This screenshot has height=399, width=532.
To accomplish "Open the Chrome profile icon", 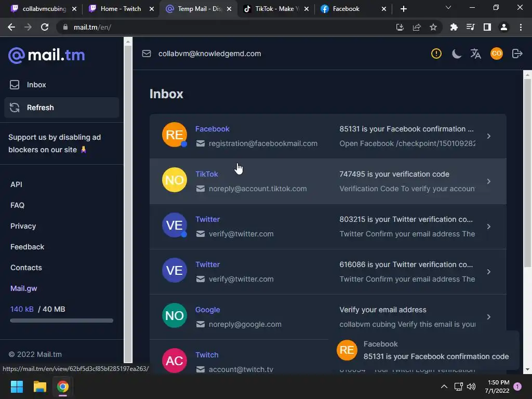I will pyautogui.click(x=504, y=27).
